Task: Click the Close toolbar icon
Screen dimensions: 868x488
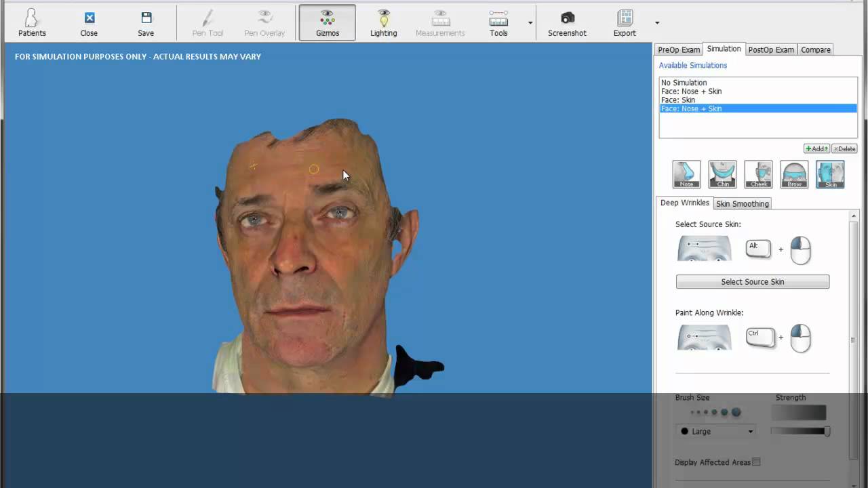Action: tap(89, 23)
